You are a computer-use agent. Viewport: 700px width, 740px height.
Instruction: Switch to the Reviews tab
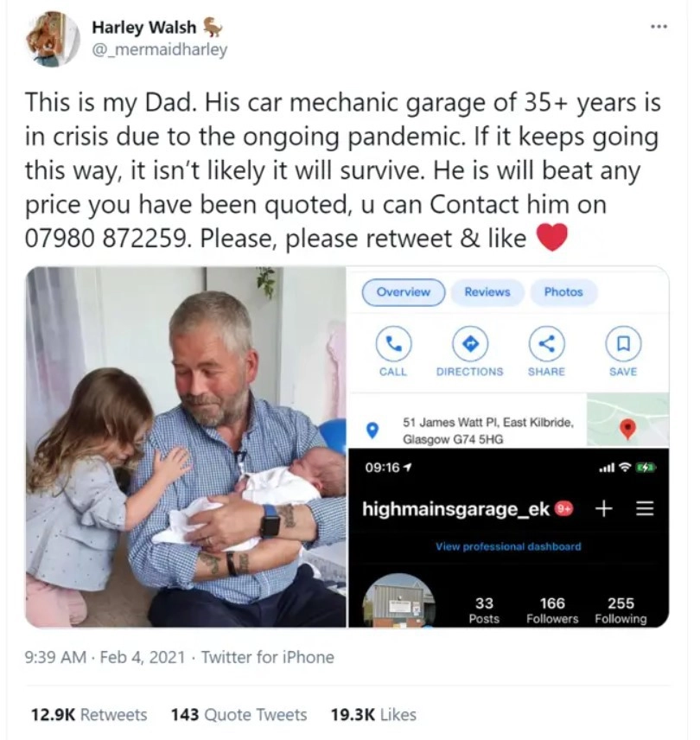(x=487, y=292)
